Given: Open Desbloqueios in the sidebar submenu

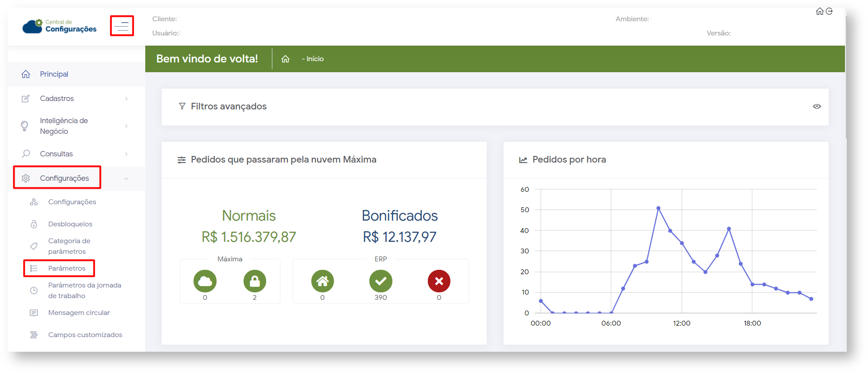Looking at the screenshot, I should [x=70, y=224].
